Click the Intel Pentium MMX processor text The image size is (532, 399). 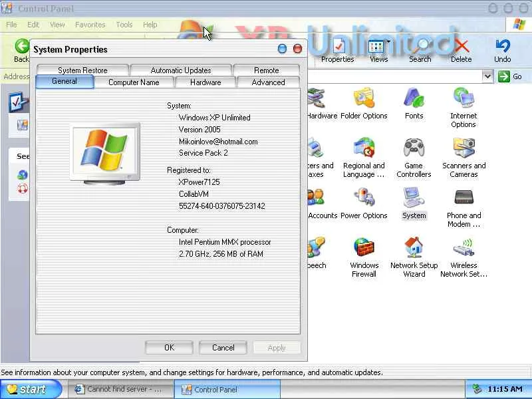point(225,242)
